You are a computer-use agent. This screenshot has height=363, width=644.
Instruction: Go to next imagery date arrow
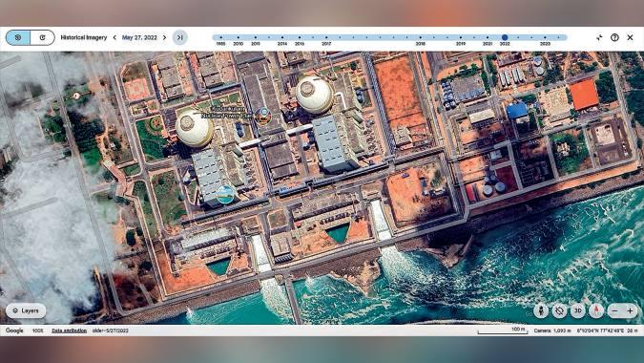pyautogui.click(x=165, y=37)
